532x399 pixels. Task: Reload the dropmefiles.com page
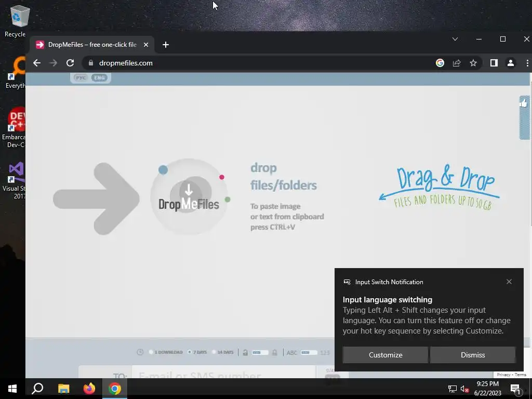70,63
